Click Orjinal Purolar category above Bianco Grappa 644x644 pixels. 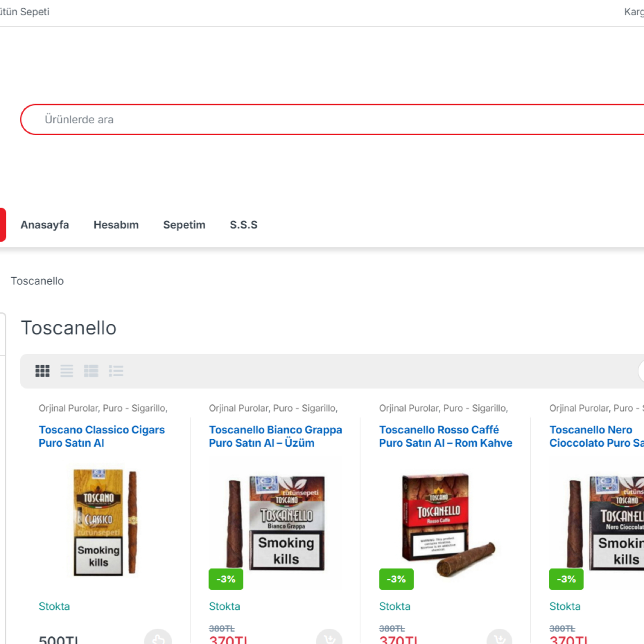coord(239,408)
